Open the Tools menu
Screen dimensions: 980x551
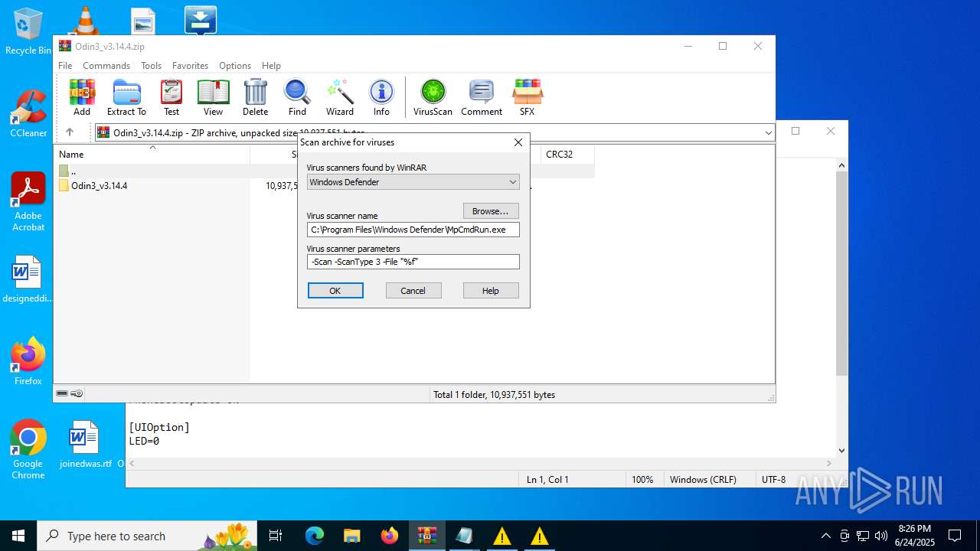point(151,66)
